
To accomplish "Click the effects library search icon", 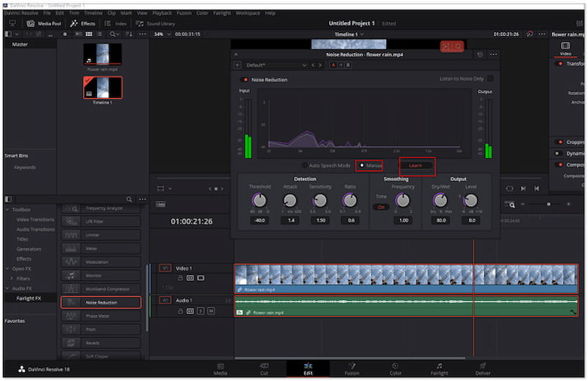I will point(129,199).
